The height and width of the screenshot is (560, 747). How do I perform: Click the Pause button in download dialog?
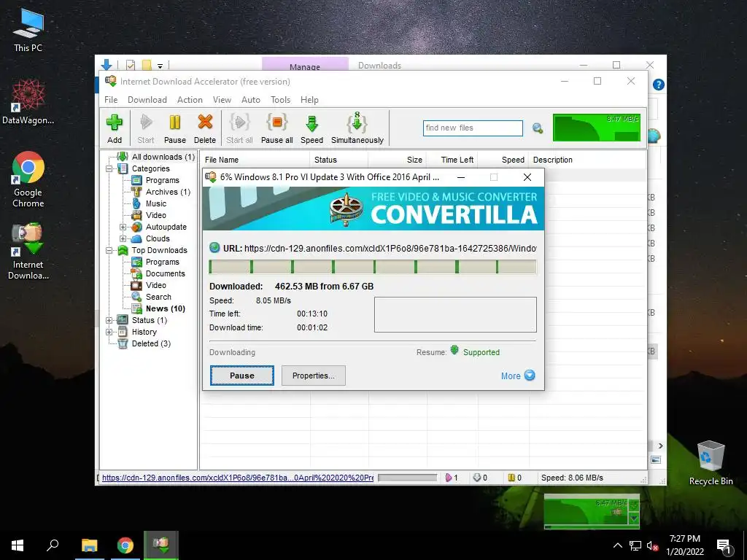242,376
